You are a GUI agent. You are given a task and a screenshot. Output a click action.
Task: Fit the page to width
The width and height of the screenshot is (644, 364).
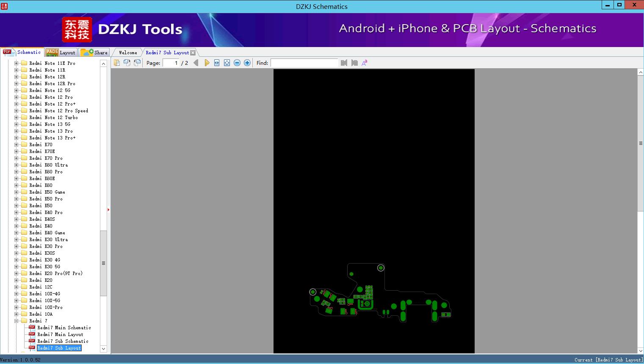[x=217, y=63]
